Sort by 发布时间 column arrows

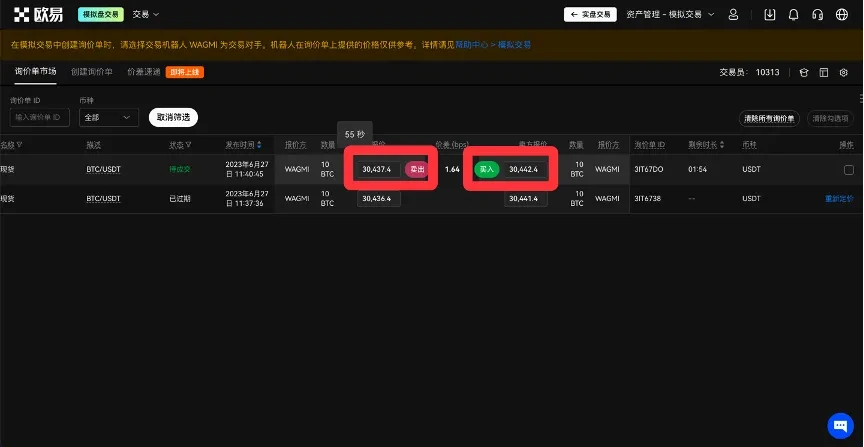coord(259,145)
